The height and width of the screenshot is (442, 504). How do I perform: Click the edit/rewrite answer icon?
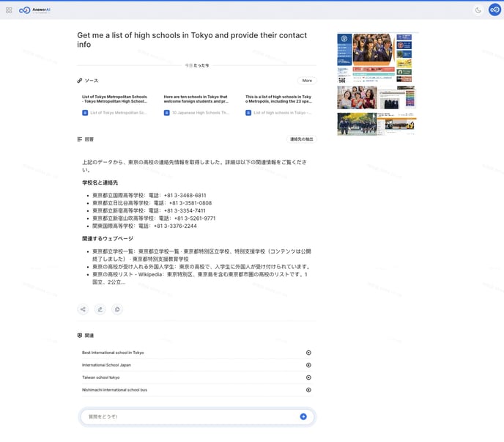coord(100,309)
